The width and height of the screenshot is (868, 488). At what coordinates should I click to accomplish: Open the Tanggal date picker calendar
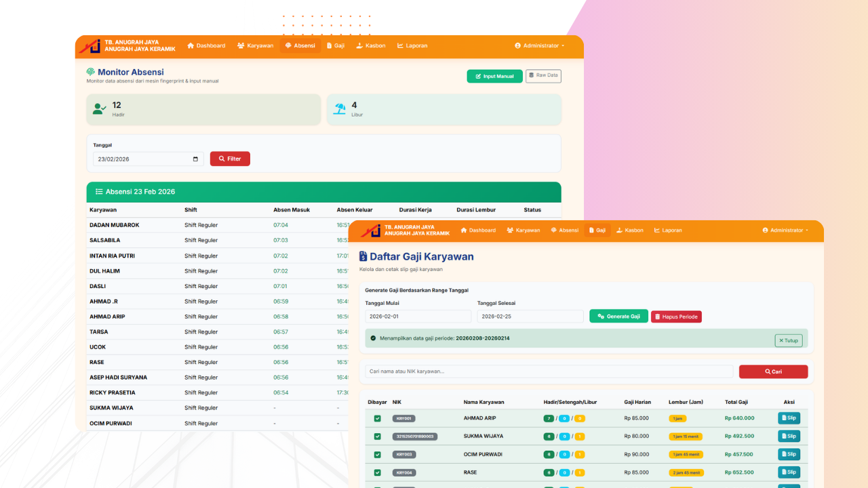pyautogui.click(x=196, y=159)
